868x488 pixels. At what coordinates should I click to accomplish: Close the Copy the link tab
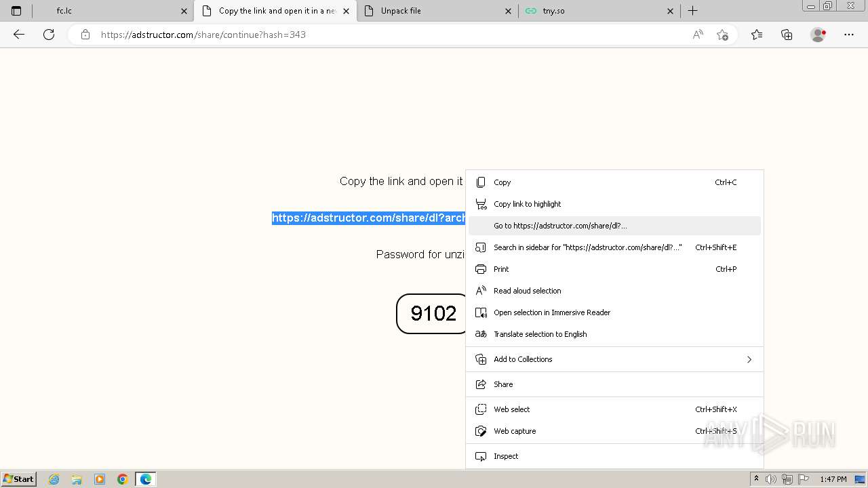click(347, 11)
